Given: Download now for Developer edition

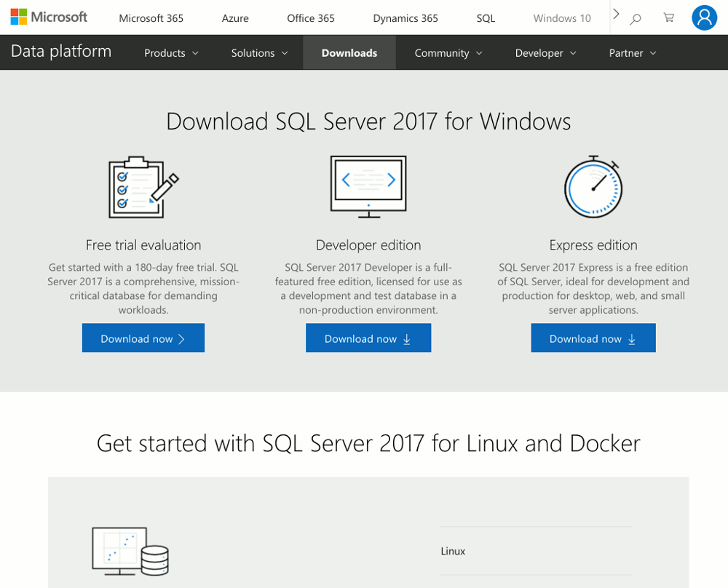Looking at the screenshot, I should click(x=368, y=338).
